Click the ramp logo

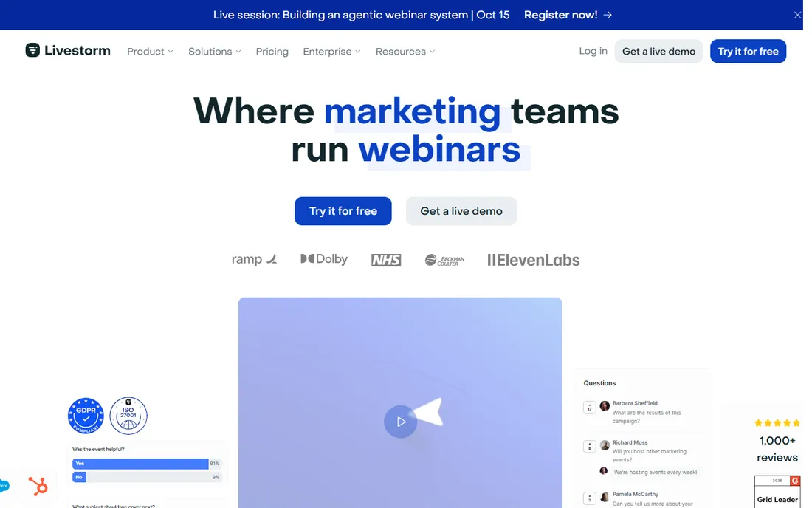coord(254,259)
